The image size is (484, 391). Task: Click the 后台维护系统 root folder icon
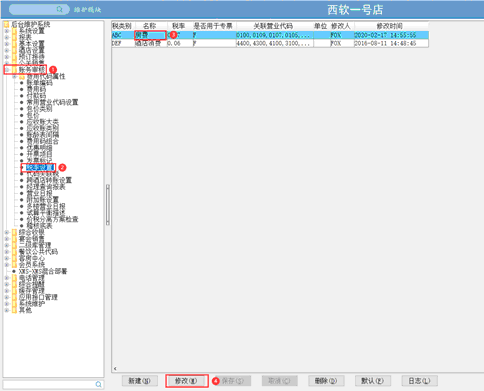pos(7,24)
